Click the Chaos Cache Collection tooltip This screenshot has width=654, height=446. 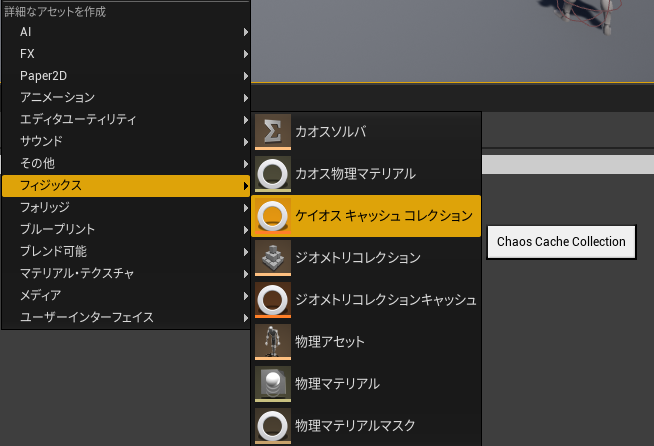point(561,242)
